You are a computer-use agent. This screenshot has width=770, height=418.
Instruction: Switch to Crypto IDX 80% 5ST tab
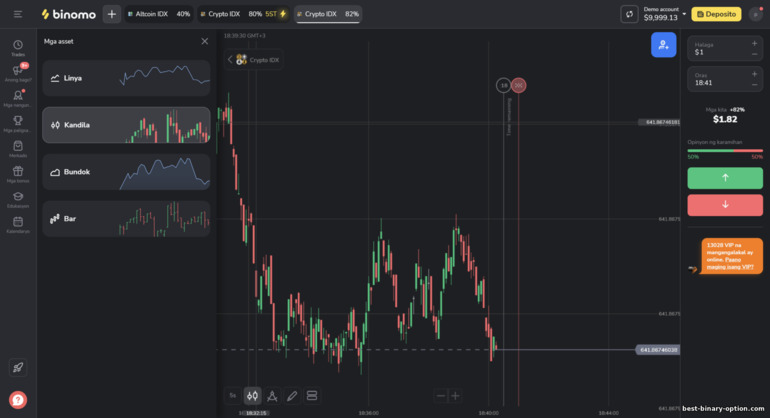tap(244, 14)
